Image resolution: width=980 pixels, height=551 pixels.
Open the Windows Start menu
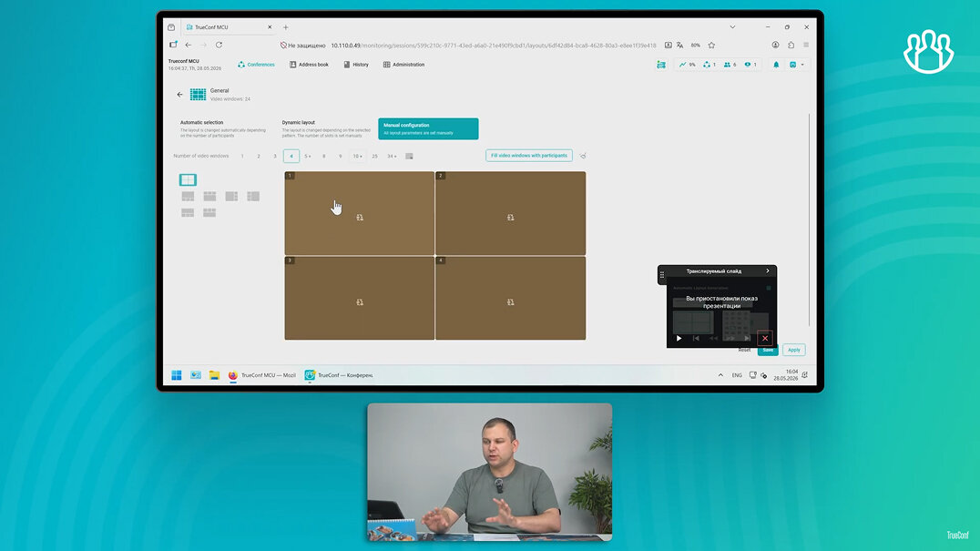pos(177,375)
